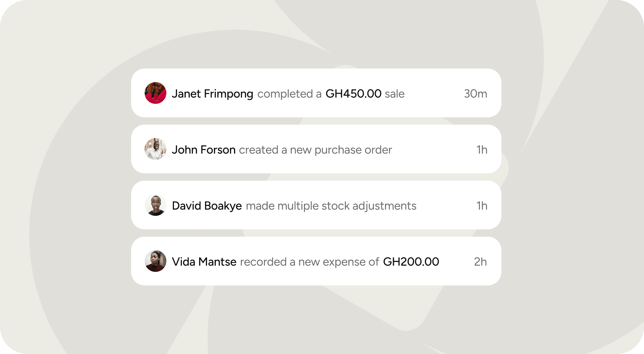The height and width of the screenshot is (354, 644).
Task: Click "completed a" text in the first notification
Action: (x=289, y=94)
